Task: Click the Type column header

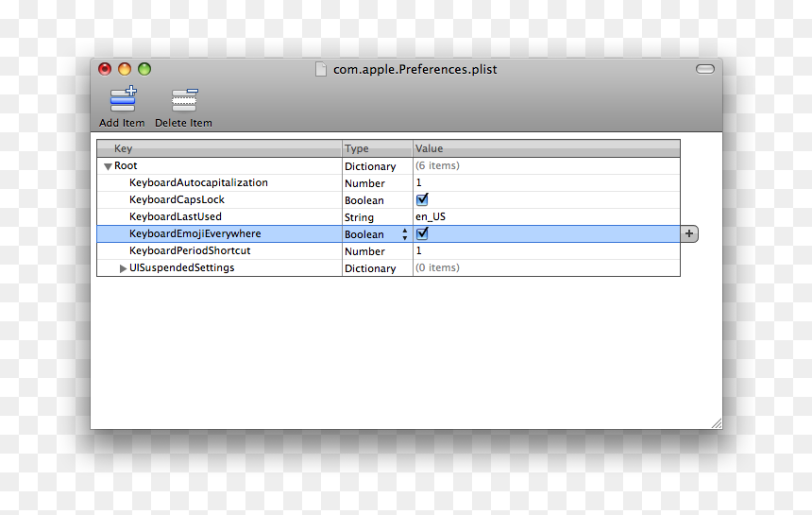Action: coord(378,148)
